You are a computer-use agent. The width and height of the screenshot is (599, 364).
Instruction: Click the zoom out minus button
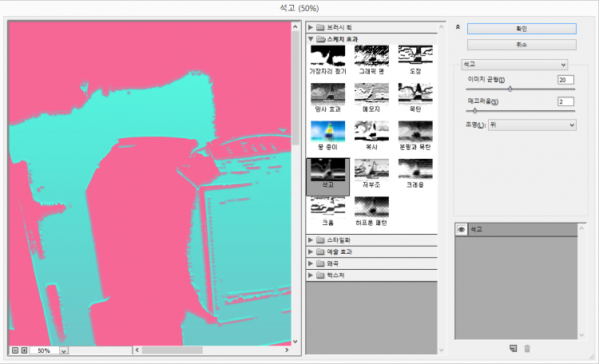pyautogui.click(x=14, y=350)
